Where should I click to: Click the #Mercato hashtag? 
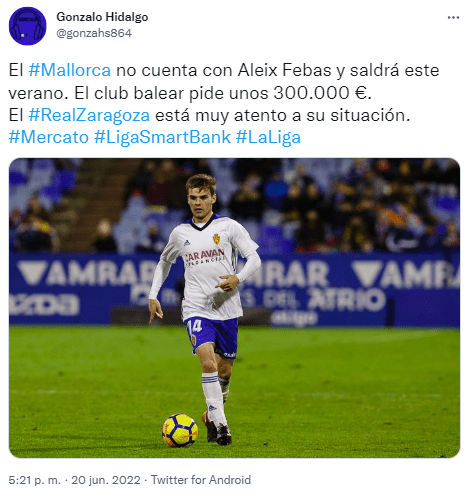point(49,137)
